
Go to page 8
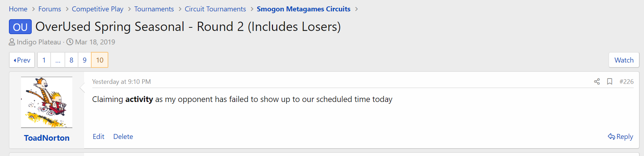click(x=71, y=60)
